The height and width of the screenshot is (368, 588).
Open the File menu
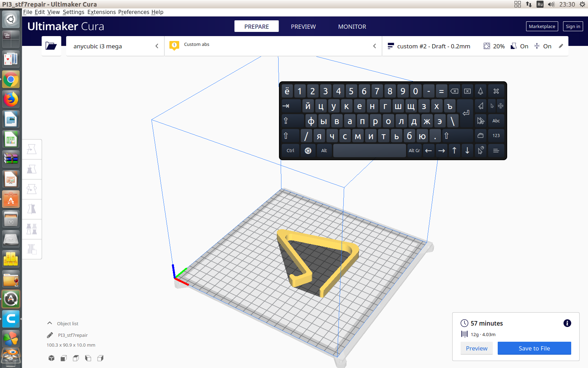coord(28,12)
